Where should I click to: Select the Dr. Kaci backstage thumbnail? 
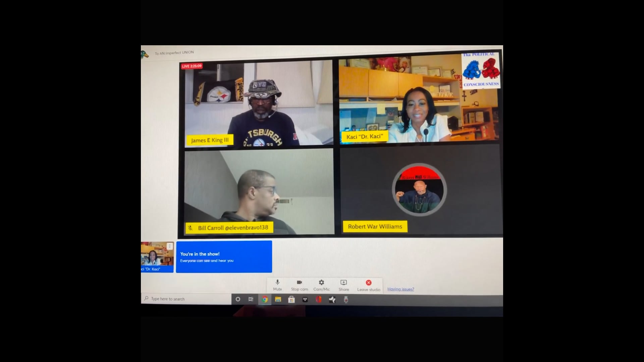click(x=157, y=257)
